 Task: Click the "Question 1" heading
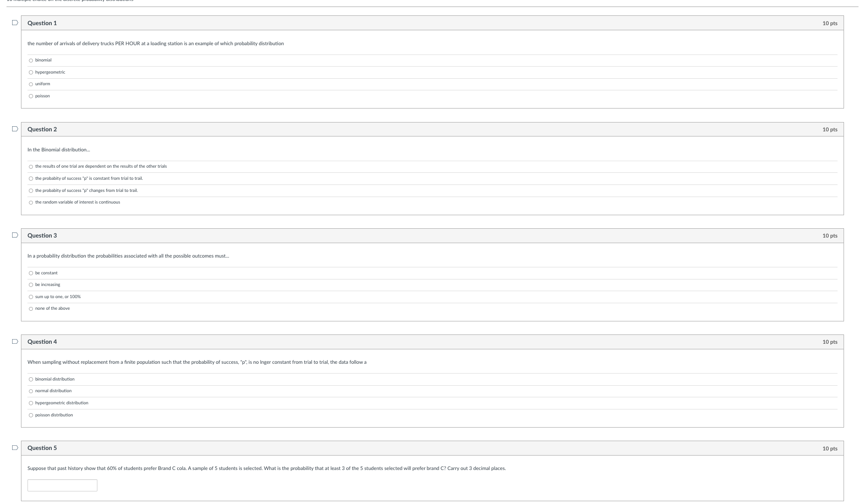pos(42,23)
